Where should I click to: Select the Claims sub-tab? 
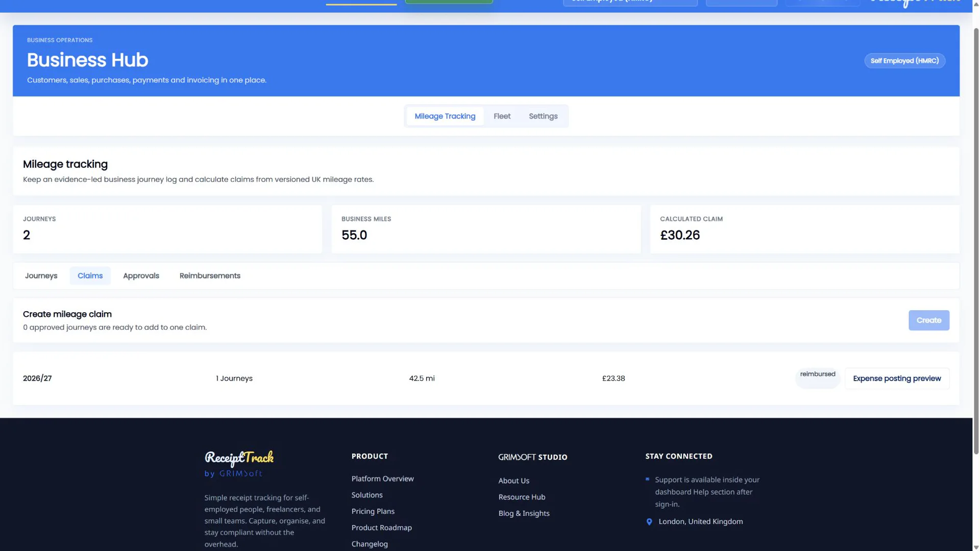click(90, 275)
